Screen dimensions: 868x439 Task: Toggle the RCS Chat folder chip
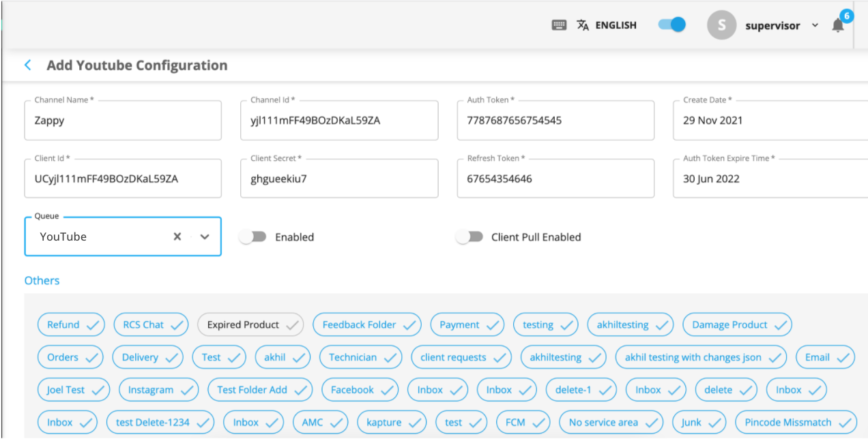click(x=151, y=324)
